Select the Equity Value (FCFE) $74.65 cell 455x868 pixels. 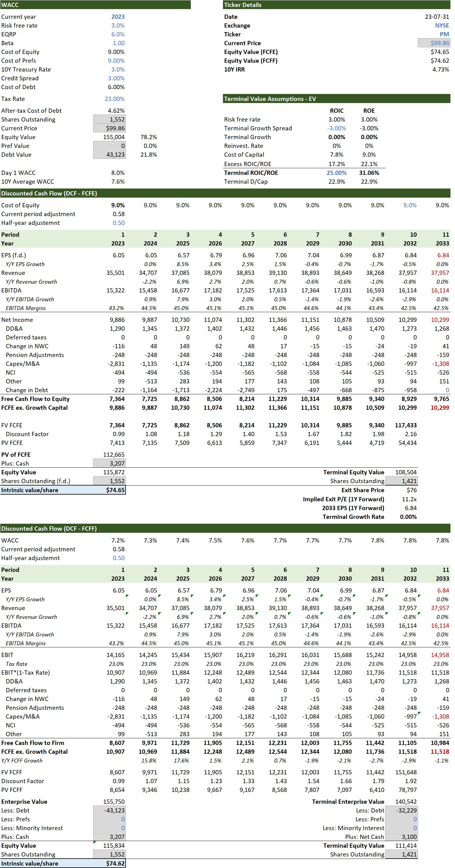[x=440, y=52]
